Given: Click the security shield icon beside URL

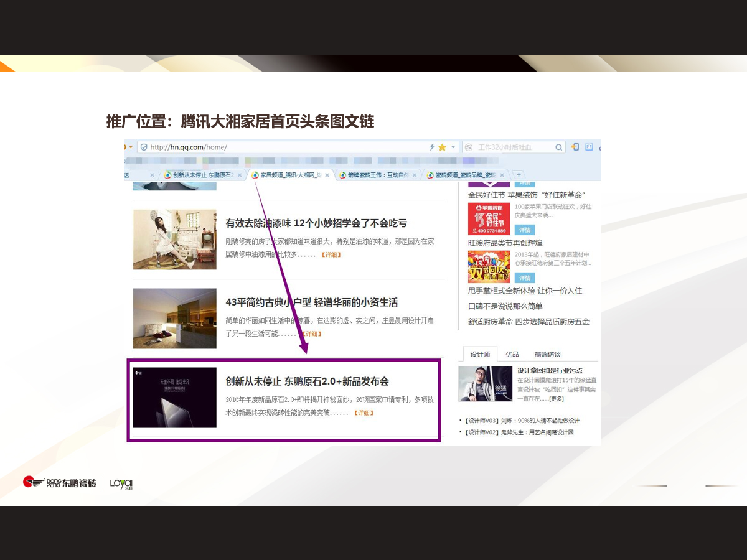Looking at the screenshot, I should [x=144, y=147].
